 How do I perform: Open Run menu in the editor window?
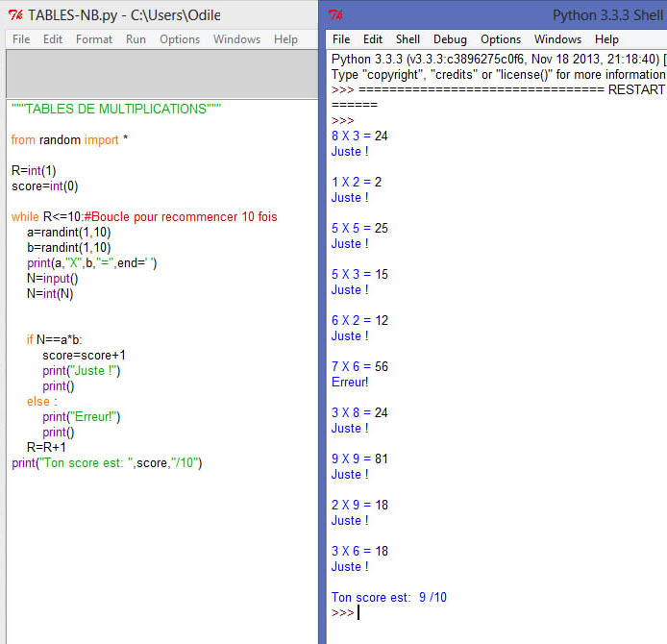tap(136, 39)
